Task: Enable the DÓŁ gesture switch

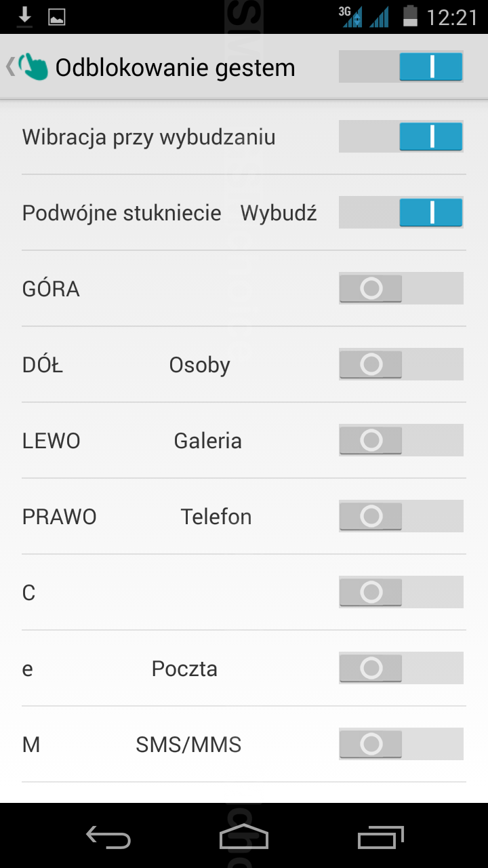Action: 401,364
